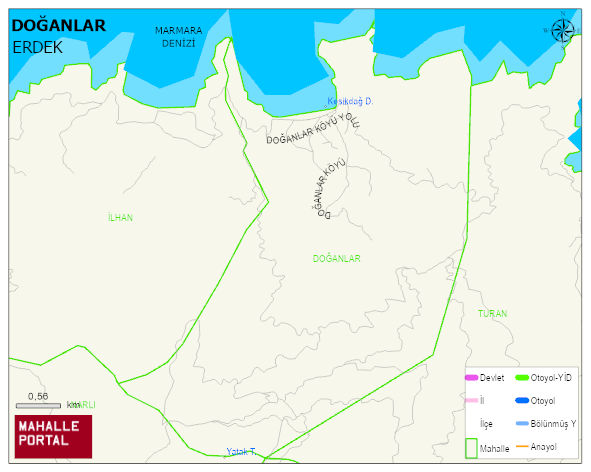The image size is (591, 472).
Task: Click the Devlet legend swatch
Action: point(472,378)
